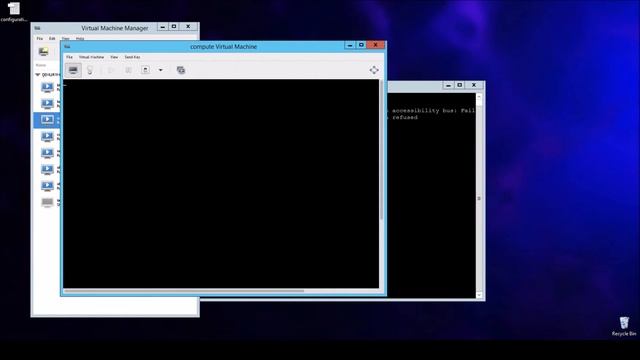Click the compute VM window horizontal scrollbar
The width and height of the screenshot is (640, 360).
coord(184,291)
